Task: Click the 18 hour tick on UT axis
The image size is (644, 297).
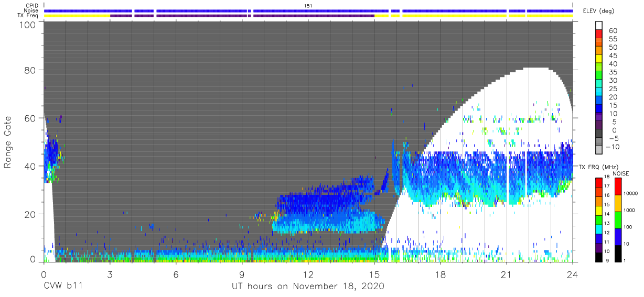Action: click(441, 274)
